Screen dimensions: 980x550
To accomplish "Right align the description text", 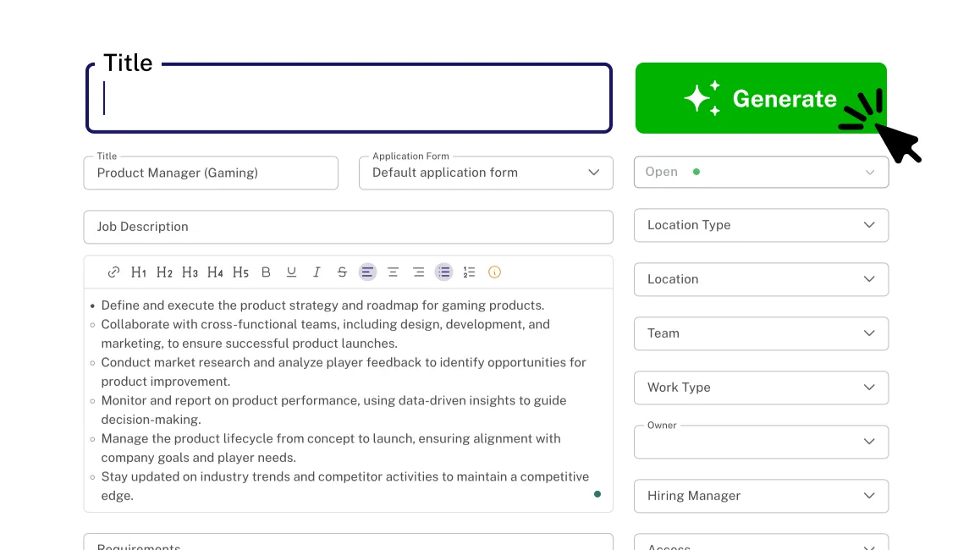I will 418,272.
